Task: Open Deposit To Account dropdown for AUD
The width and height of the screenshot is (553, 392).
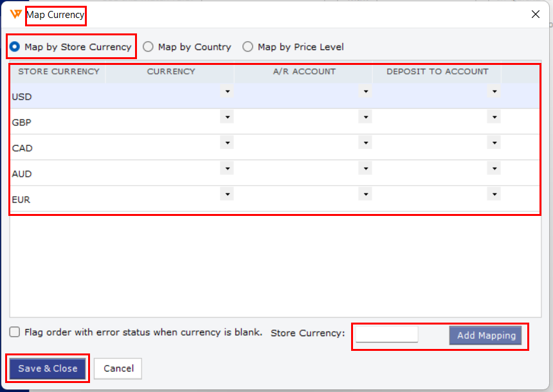Action: (494, 169)
